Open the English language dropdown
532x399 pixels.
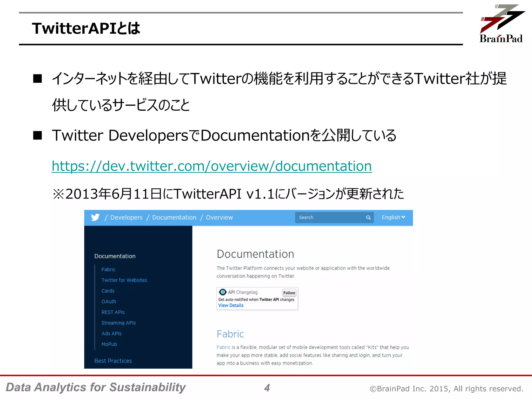(393, 217)
